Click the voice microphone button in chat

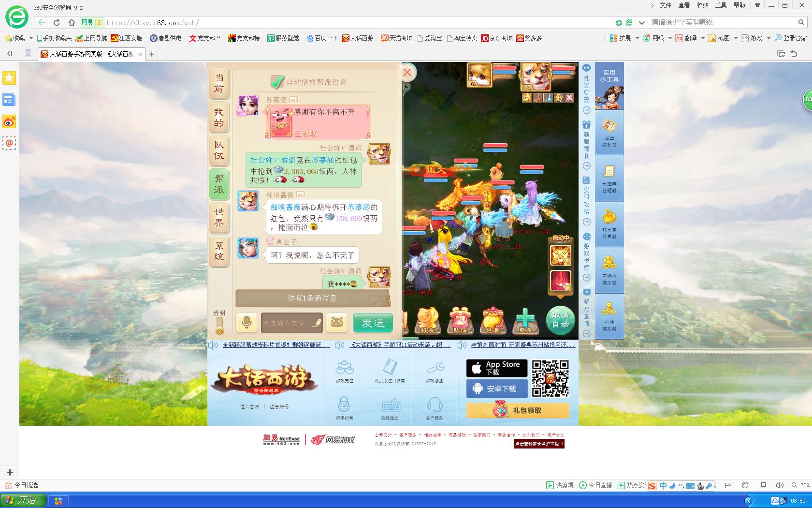[x=246, y=322]
